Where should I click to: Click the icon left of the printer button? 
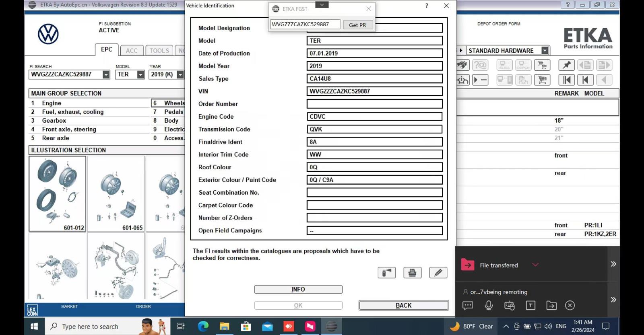[387, 273]
